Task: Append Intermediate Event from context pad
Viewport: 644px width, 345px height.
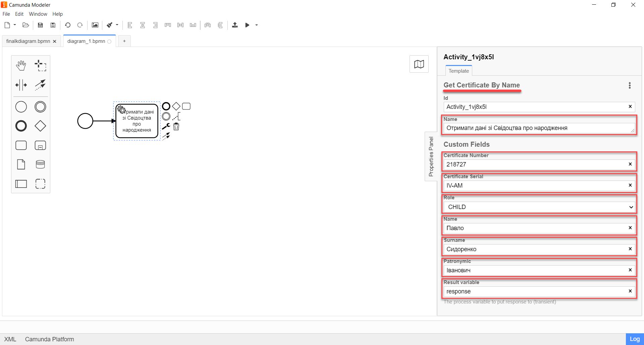Action: pyautogui.click(x=166, y=116)
